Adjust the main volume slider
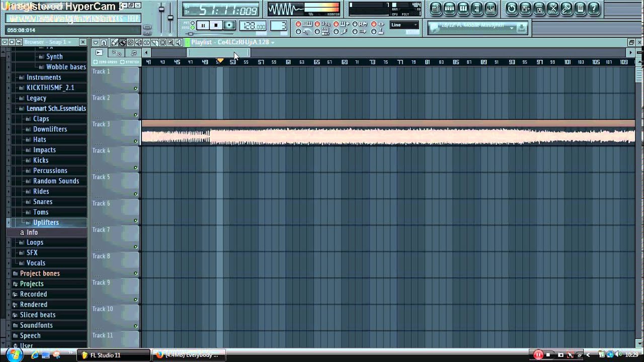Viewport: 644px width, 362px height. point(162,9)
